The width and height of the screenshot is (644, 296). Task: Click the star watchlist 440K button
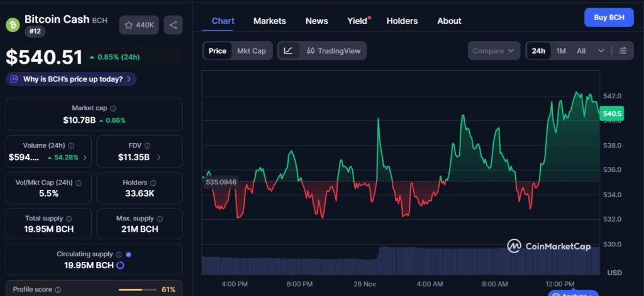[139, 25]
